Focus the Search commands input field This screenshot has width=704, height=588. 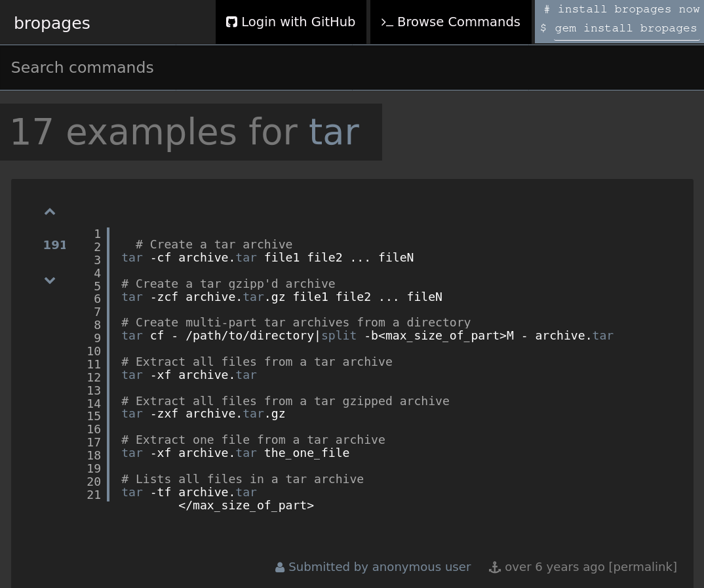(352, 68)
